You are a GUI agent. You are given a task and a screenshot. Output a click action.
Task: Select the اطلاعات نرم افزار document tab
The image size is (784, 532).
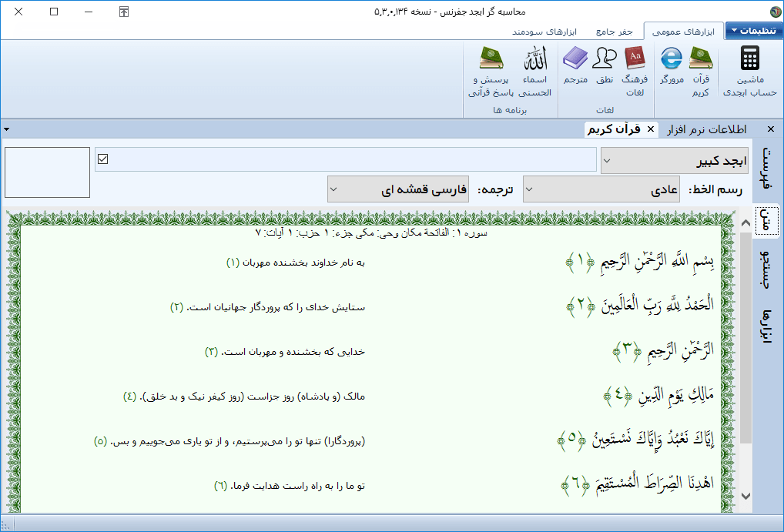(707, 129)
